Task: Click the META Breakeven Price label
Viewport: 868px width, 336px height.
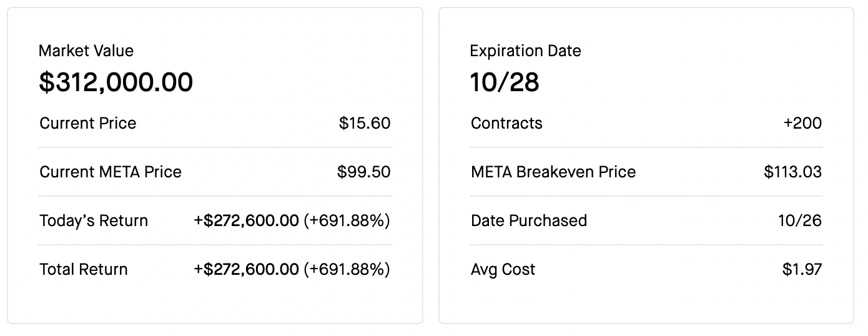Action: point(553,172)
